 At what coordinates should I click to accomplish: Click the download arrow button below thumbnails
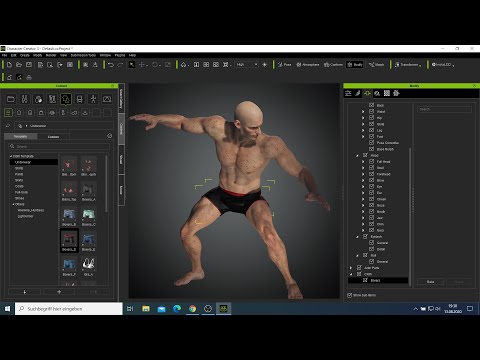pos(24,292)
